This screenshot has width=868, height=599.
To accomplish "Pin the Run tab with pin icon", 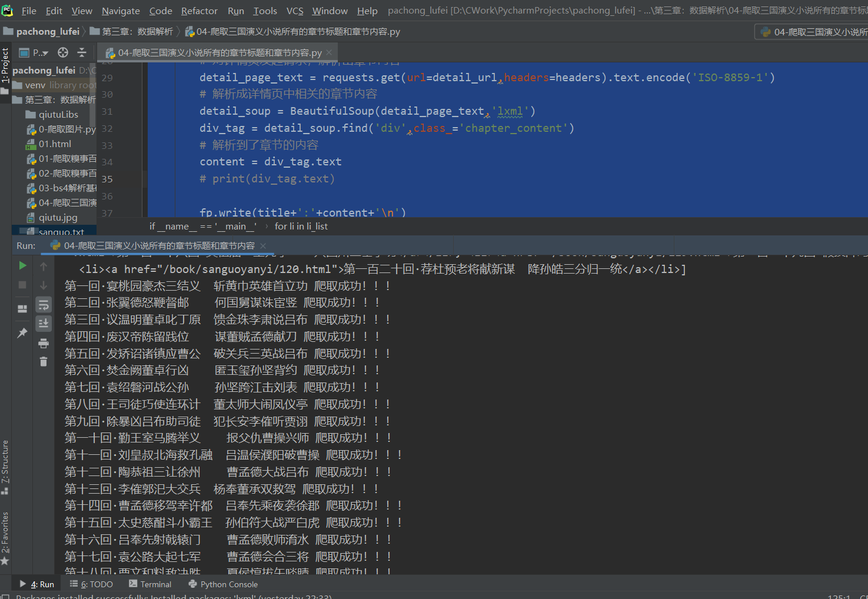I will tap(22, 333).
